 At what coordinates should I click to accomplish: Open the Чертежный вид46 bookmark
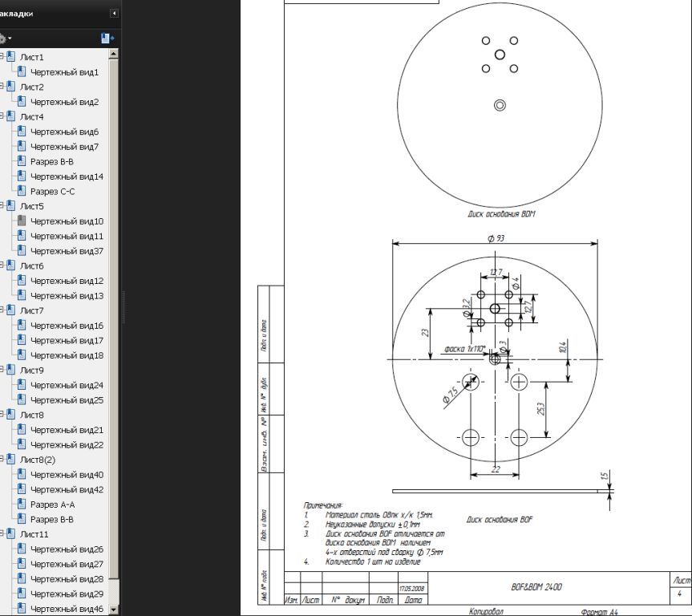(67, 610)
